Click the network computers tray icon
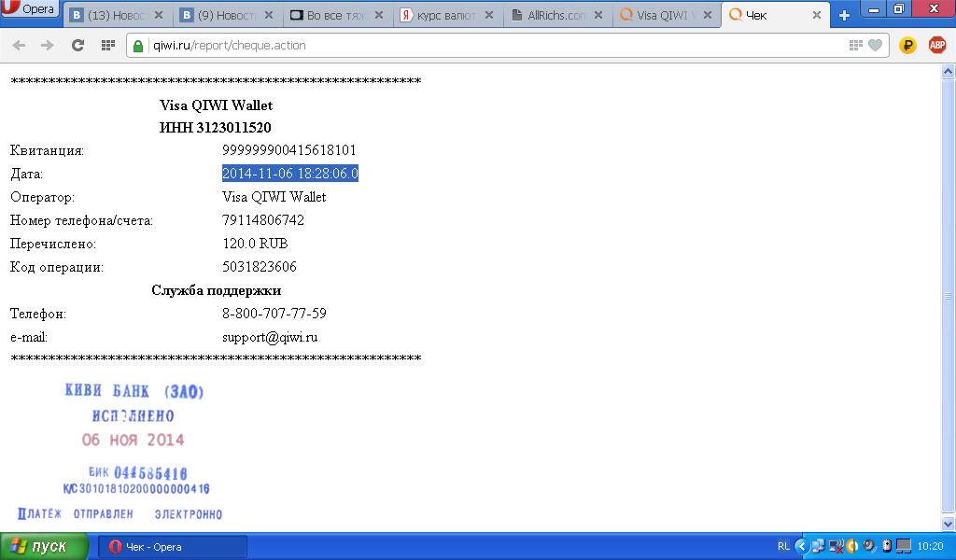 click(818, 547)
